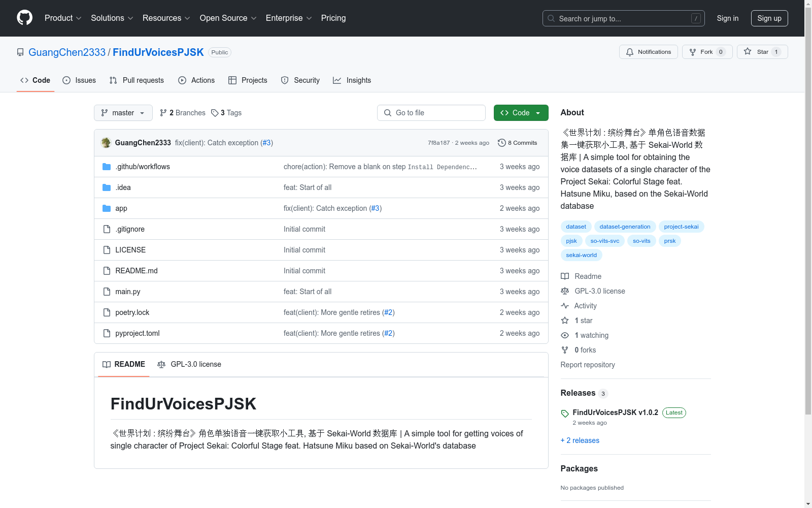Click the .gitignore file icon
This screenshot has width=812, height=508.
[107, 229]
